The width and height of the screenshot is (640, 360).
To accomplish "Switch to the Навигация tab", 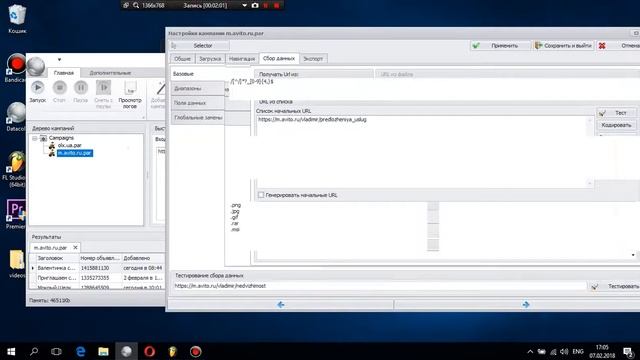I will pos(242,59).
